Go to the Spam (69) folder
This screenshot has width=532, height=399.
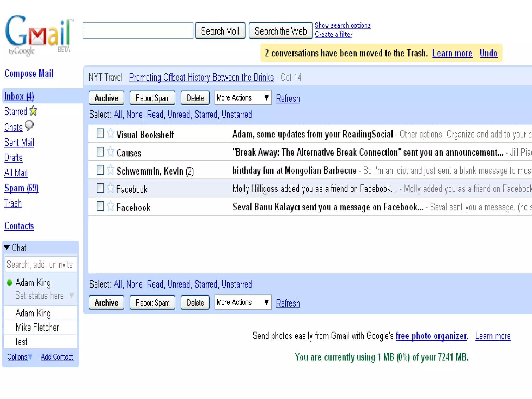click(x=21, y=188)
